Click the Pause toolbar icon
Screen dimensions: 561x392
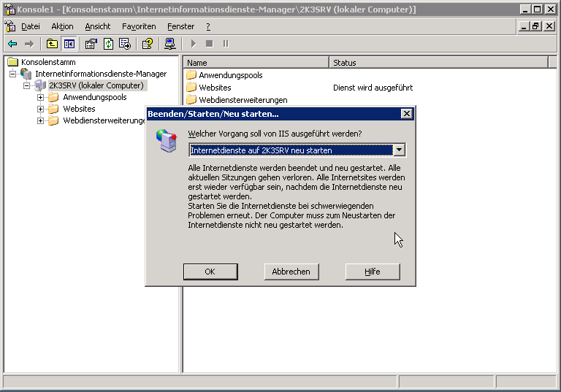click(x=226, y=44)
